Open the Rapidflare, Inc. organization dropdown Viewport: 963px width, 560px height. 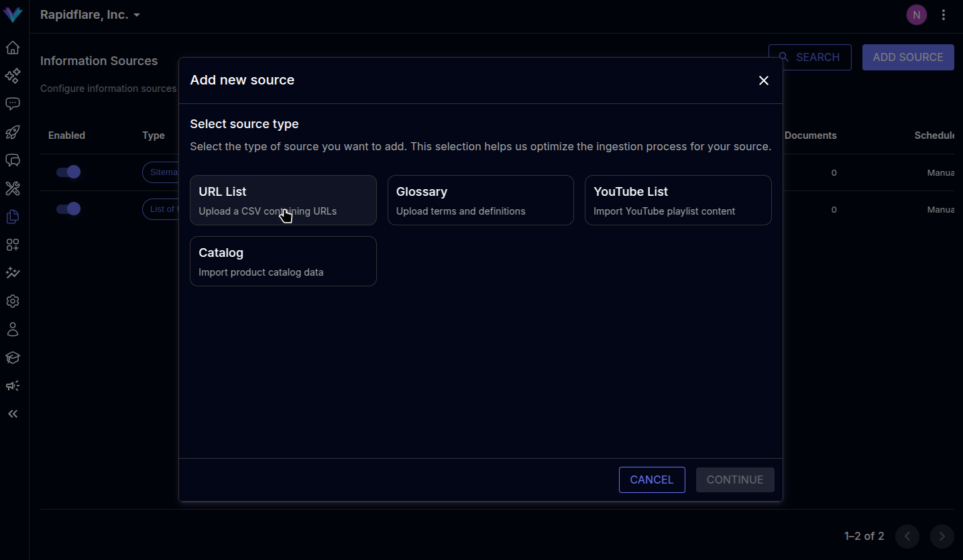90,14
